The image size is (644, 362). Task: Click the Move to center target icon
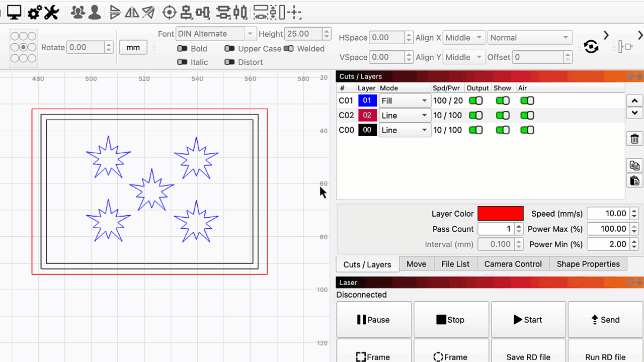tap(170, 12)
